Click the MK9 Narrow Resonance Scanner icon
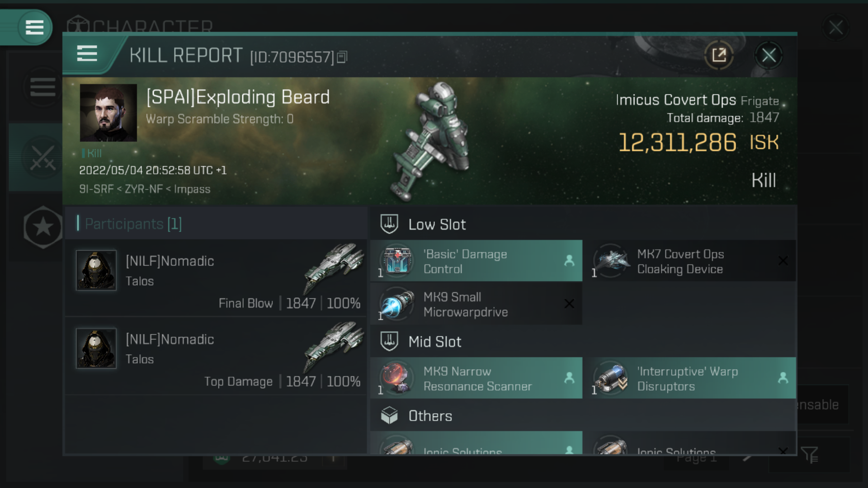This screenshot has height=488, width=868. (396, 378)
